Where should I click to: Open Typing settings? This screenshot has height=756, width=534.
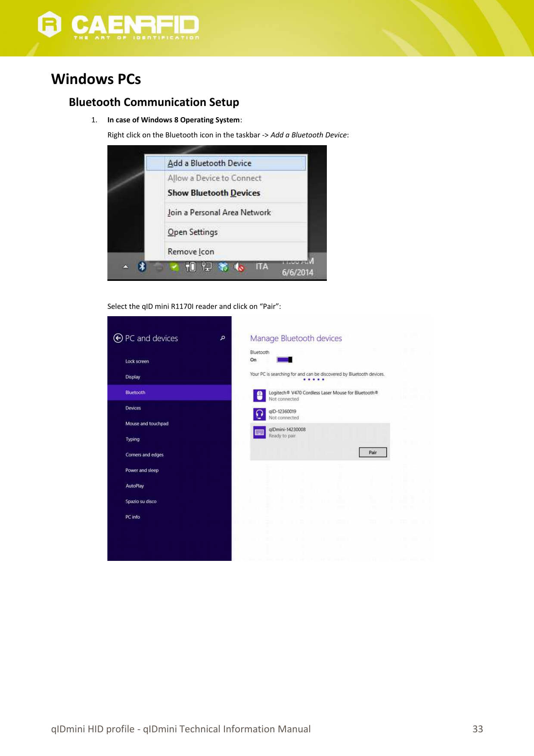tap(169, 439)
